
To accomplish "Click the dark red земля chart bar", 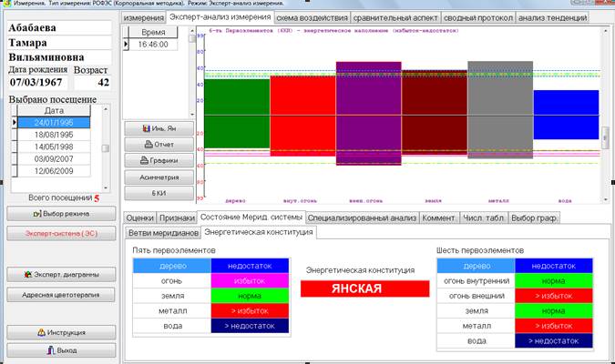I will 435,113.
